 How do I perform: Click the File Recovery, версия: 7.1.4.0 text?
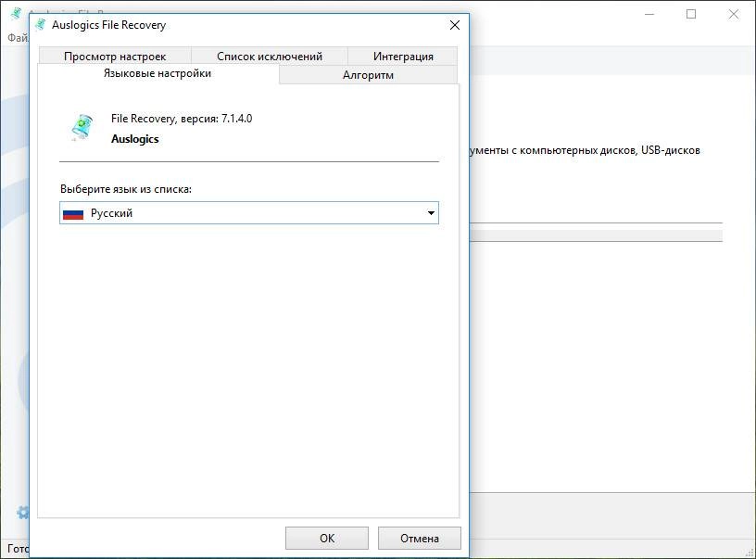coord(182,119)
